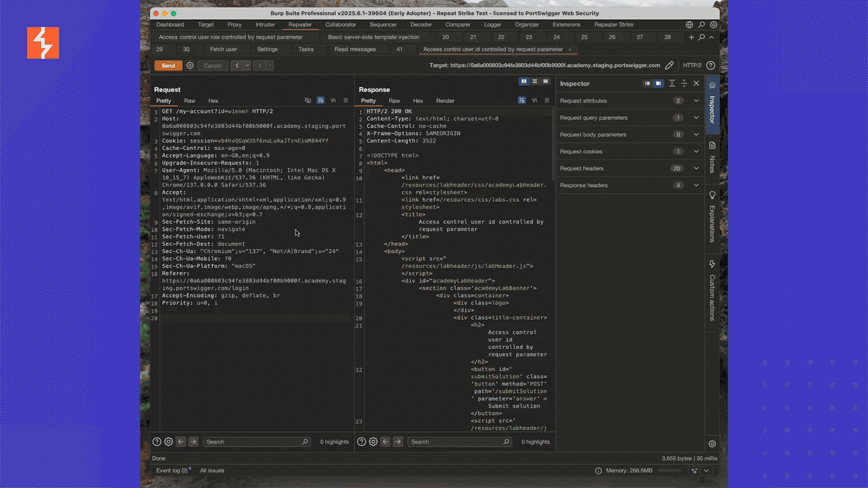Open Explanations lightbulb side panel
Screen dimensions: 868x488
[712, 217]
